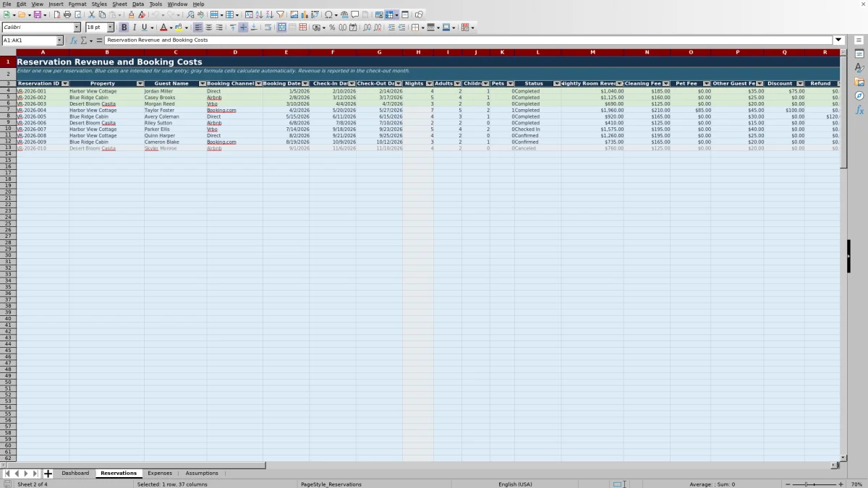
Task: Open the sidebar Functions fx icon
Action: click(859, 110)
